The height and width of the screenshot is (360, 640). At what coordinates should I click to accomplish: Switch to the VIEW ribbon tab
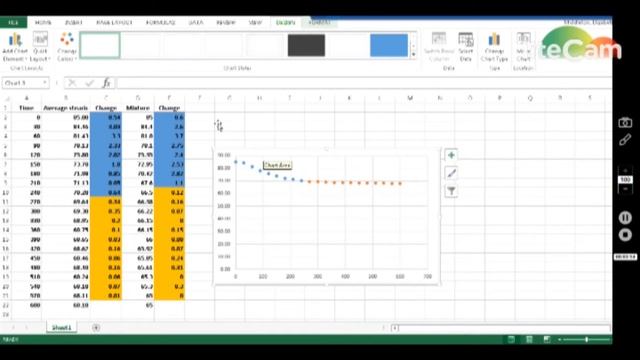coord(255,22)
